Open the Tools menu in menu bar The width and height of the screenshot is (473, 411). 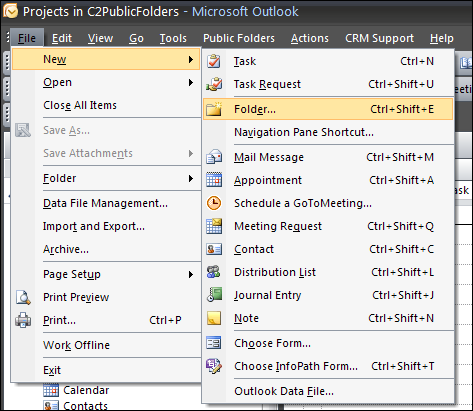pyautogui.click(x=173, y=38)
